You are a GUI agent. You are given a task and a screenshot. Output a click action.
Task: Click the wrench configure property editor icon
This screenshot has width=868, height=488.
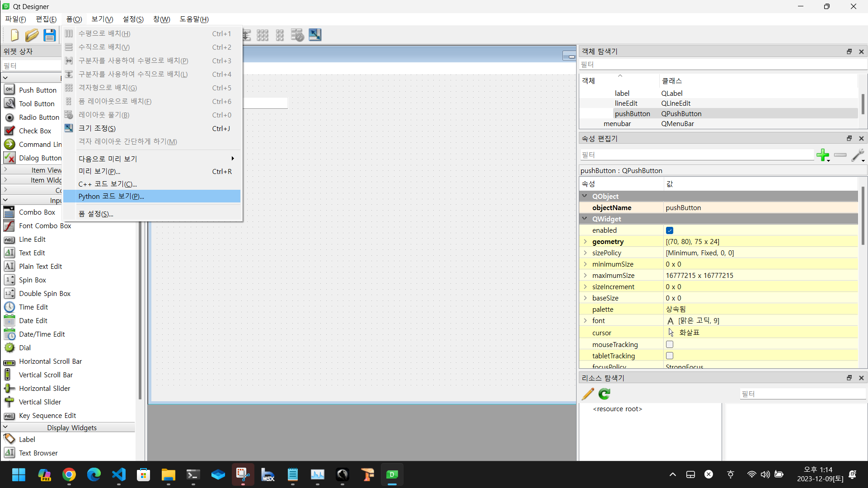pyautogui.click(x=858, y=155)
